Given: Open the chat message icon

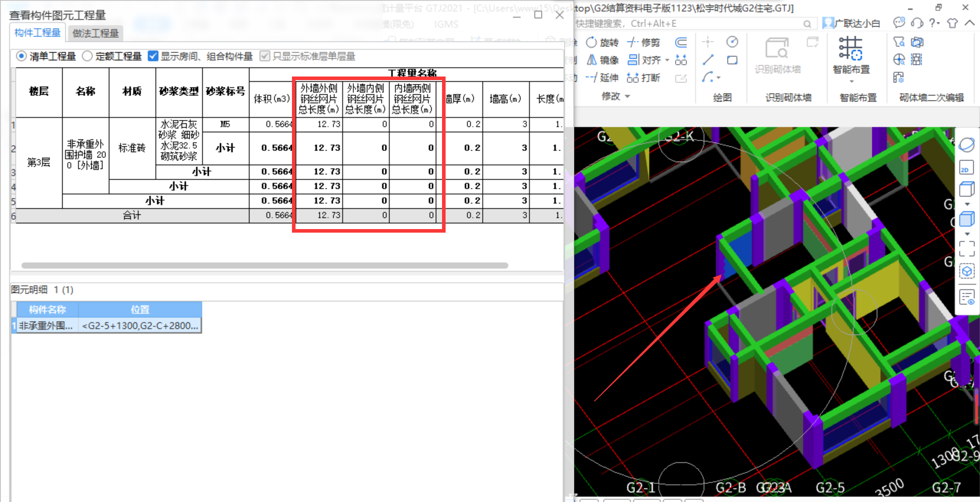Looking at the screenshot, I should (899, 23).
